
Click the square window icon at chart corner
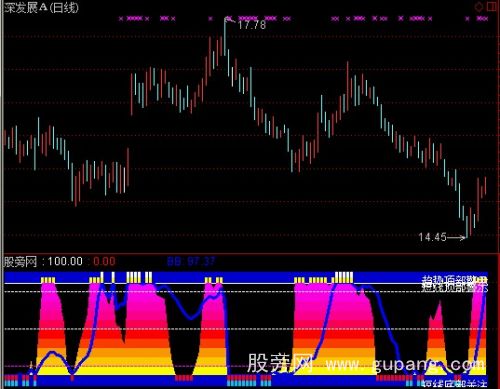[492, 6]
